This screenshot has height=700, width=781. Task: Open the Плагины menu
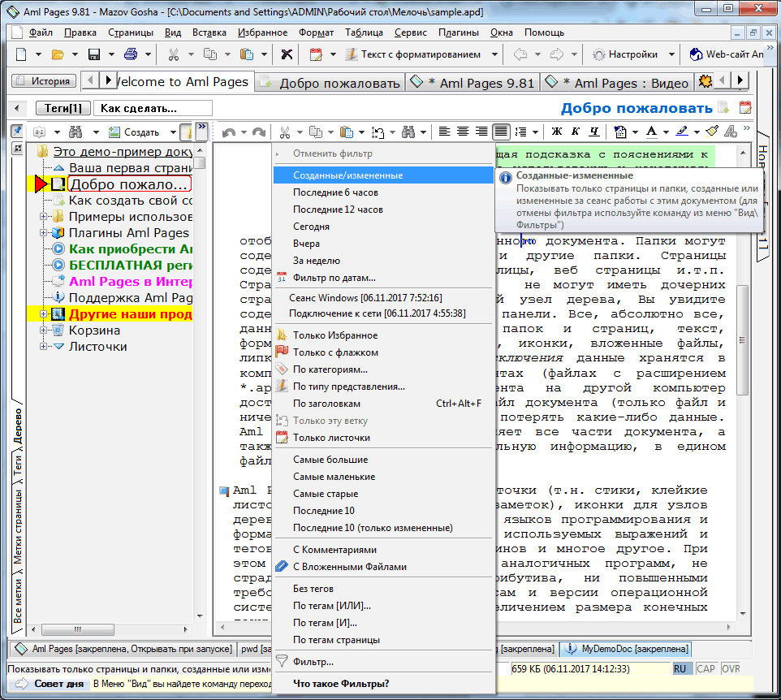458,32
